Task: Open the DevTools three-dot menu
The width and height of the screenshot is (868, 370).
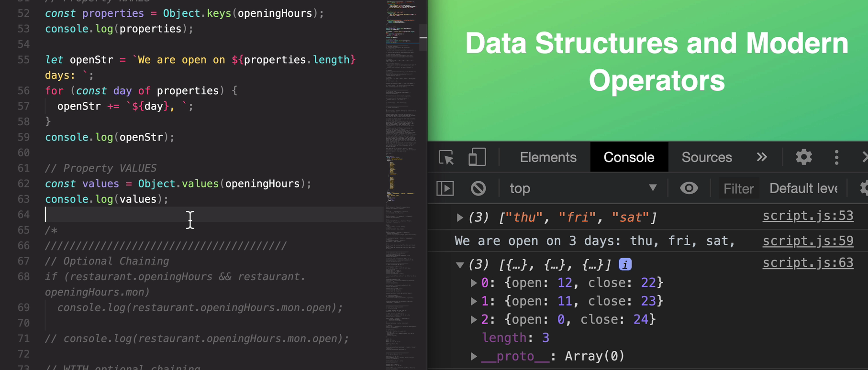Action: pyautogui.click(x=836, y=157)
